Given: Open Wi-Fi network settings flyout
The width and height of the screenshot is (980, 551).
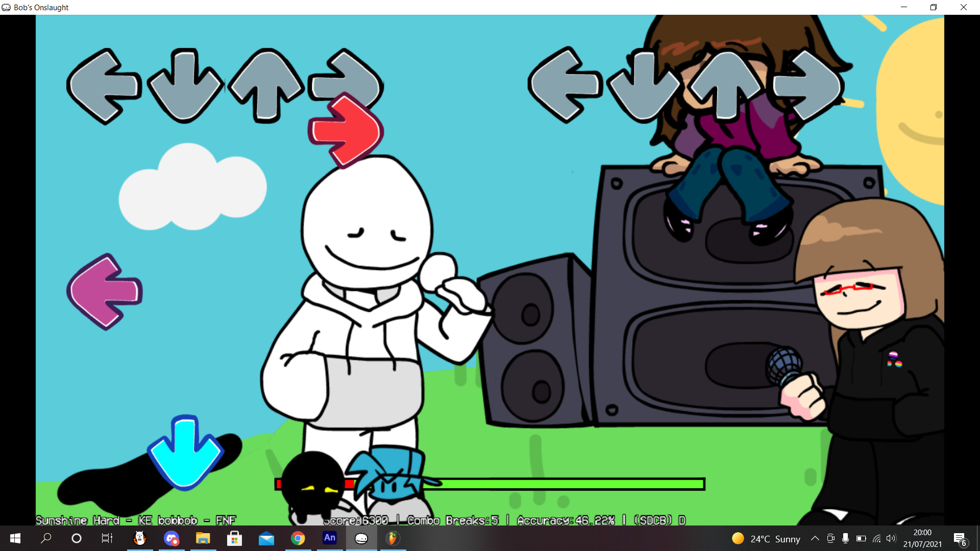Looking at the screenshot, I should [876, 538].
